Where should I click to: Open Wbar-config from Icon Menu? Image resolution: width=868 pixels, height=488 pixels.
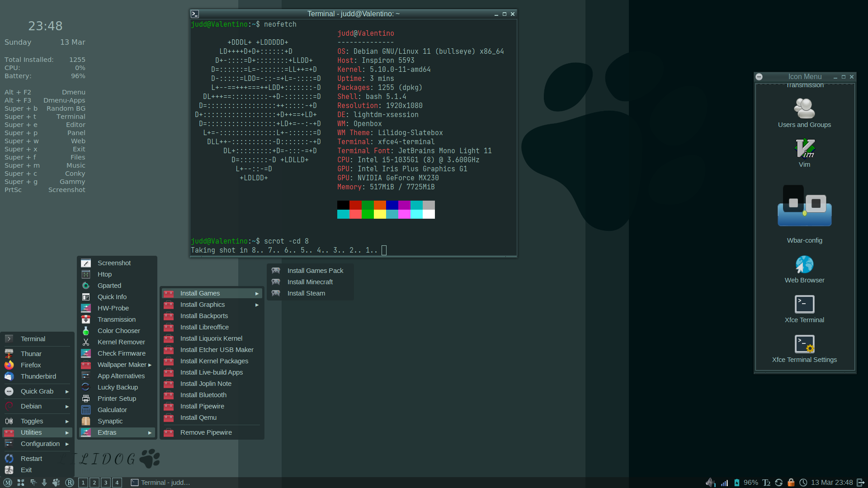click(804, 214)
